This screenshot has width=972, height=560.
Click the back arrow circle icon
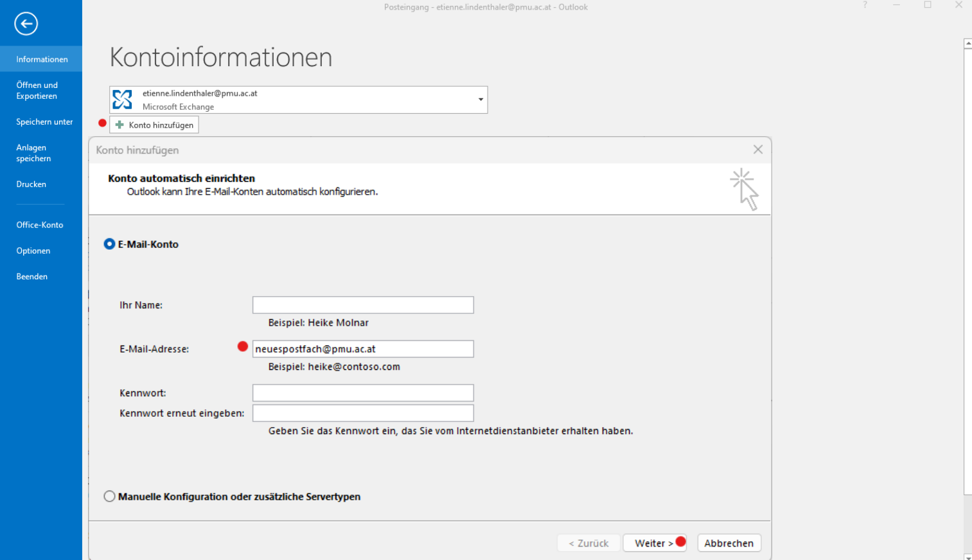26,24
